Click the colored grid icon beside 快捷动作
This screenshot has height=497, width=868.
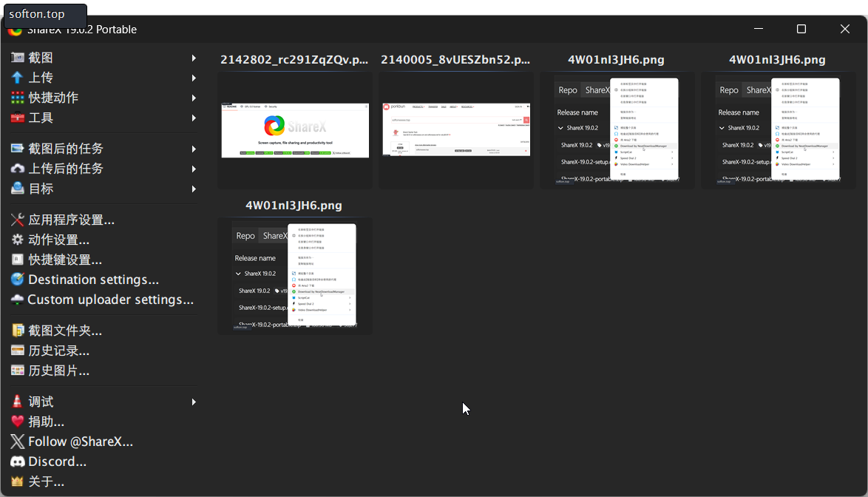point(18,98)
